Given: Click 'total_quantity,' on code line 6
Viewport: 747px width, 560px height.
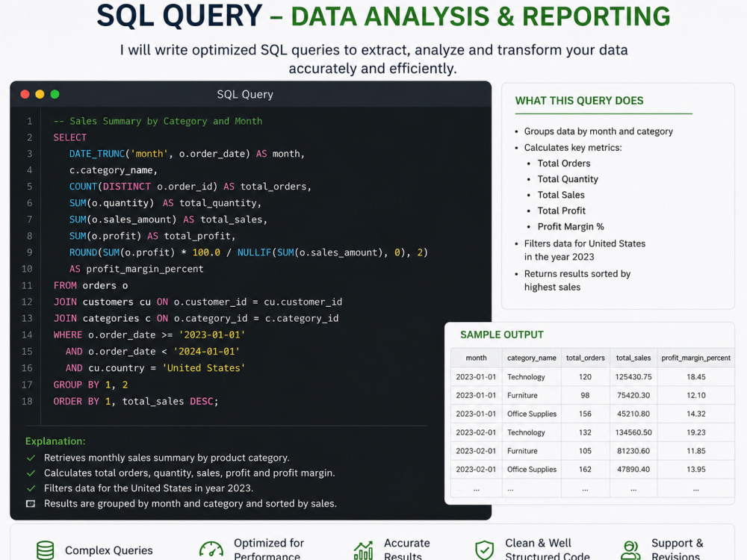Looking at the screenshot, I should (x=220, y=203).
